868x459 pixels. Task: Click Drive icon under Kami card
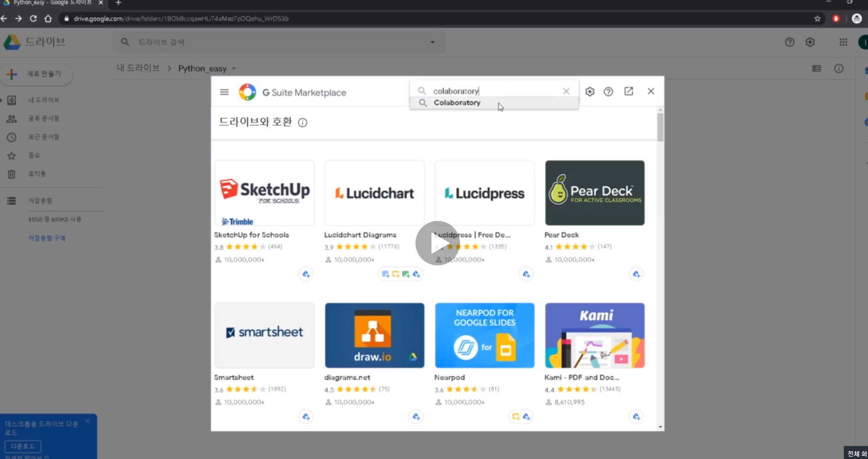636,417
